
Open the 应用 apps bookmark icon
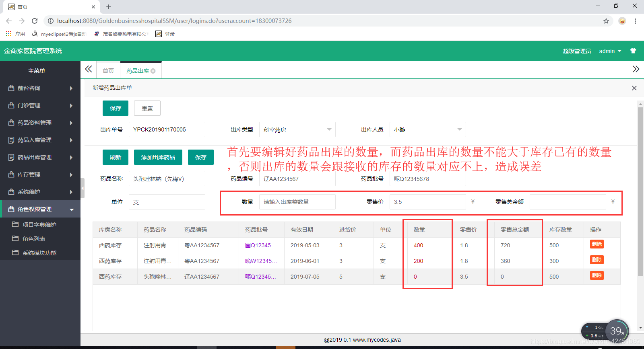coord(8,34)
